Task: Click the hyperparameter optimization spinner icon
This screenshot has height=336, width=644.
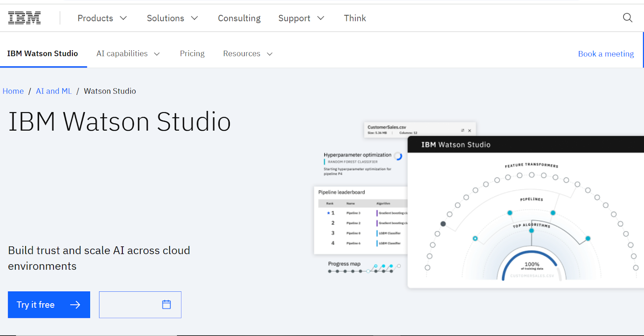Action: 398,156
